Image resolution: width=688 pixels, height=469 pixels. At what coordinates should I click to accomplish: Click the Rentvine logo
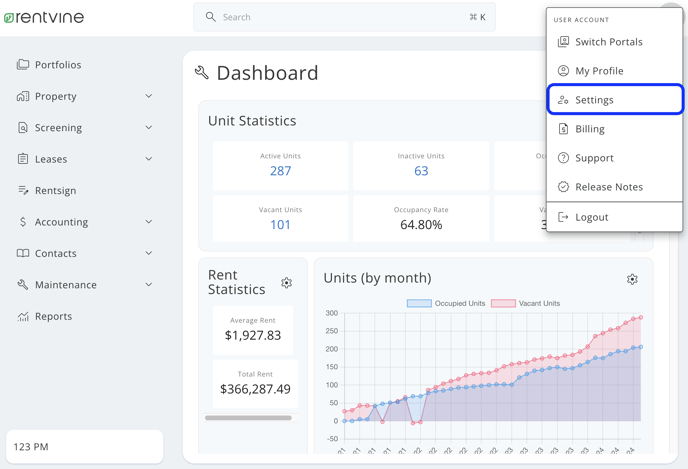click(44, 18)
